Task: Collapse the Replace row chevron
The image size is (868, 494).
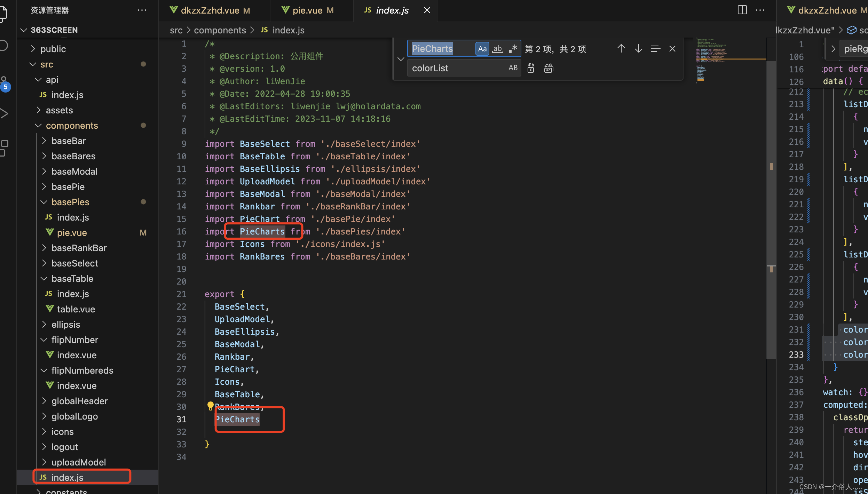Action: (x=401, y=59)
